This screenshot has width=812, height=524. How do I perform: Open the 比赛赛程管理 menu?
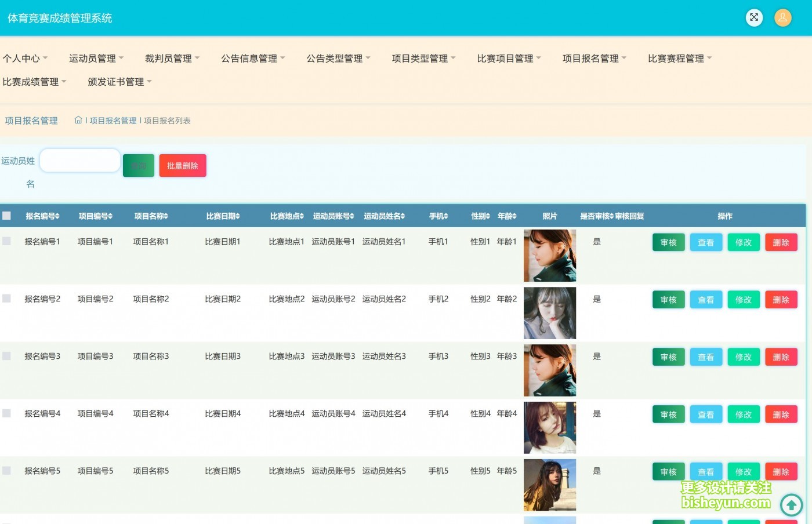pos(679,59)
